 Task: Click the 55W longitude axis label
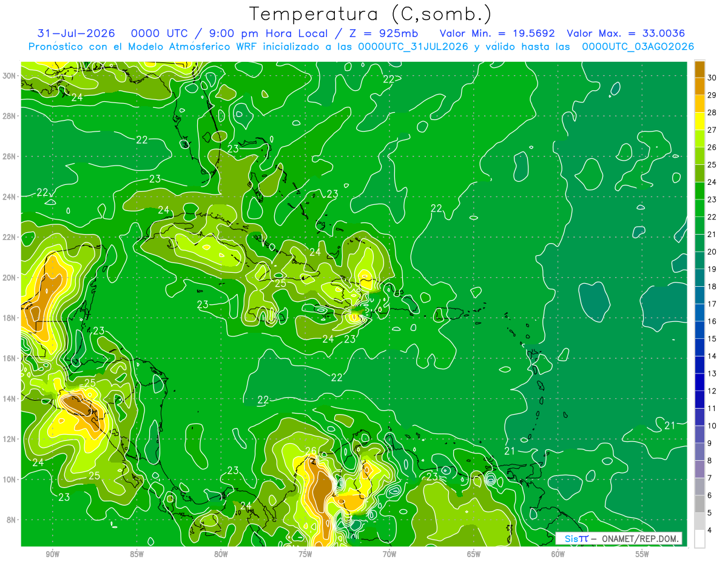tap(642, 555)
